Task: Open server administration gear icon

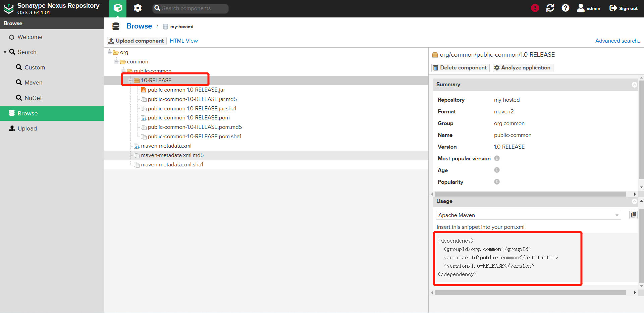Action: (x=138, y=8)
